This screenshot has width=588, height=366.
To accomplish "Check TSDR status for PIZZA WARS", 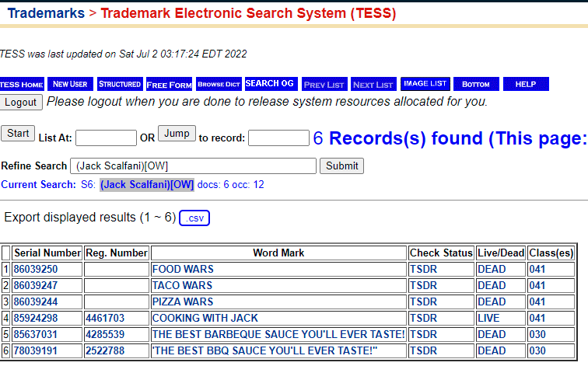I will click(424, 302).
